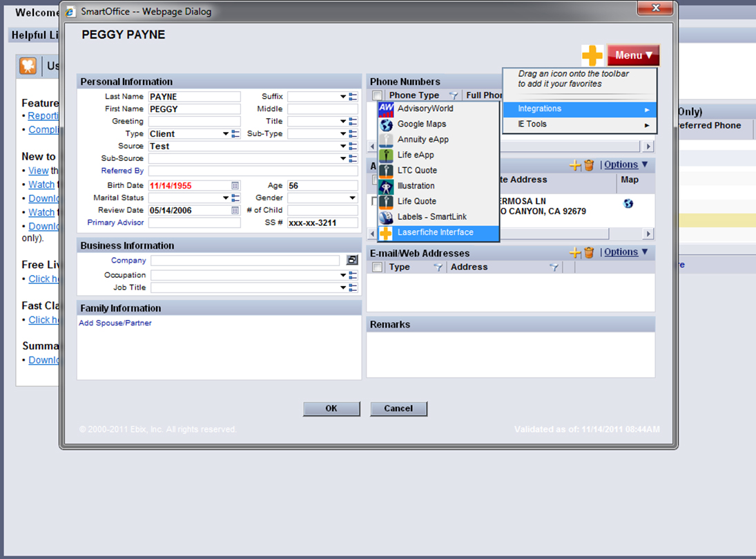
Task: Click the Laserfiche Interface plus icon
Action: coord(386,233)
